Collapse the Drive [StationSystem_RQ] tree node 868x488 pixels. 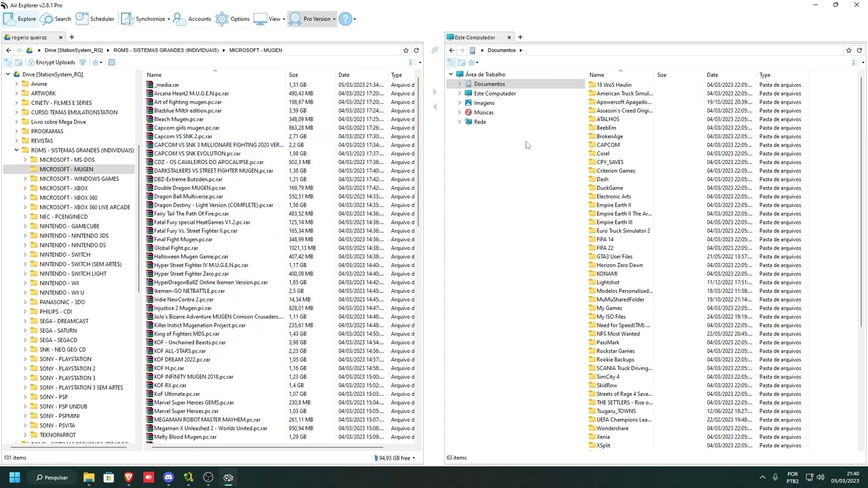7,75
